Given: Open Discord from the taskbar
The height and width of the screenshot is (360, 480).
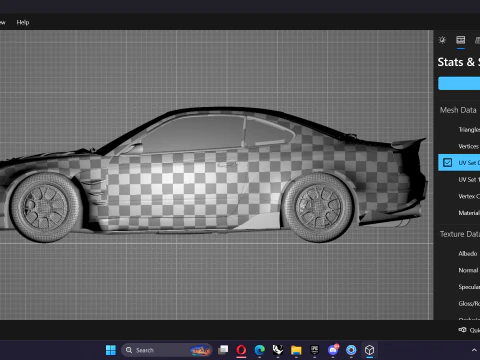Looking at the screenshot, I should click(333, 350).
